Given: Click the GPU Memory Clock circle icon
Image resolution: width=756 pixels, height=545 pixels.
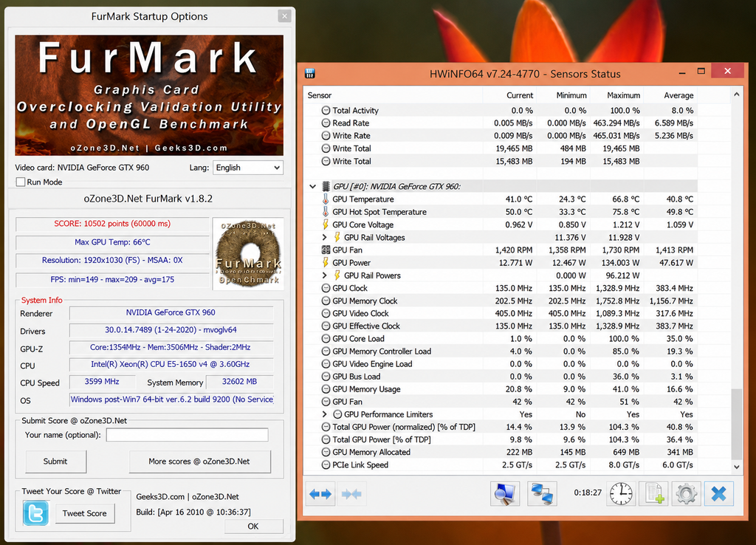Looking at the screenshot, I should (326, 301).
